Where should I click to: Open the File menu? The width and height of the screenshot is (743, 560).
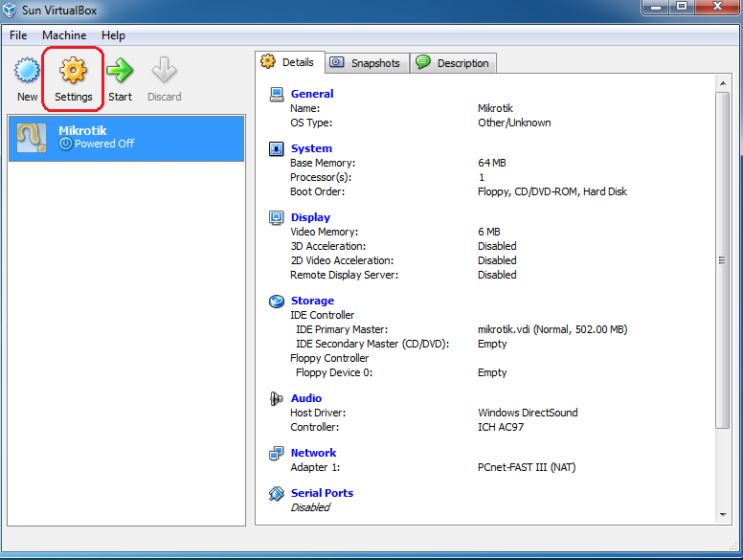pos(18,35)
